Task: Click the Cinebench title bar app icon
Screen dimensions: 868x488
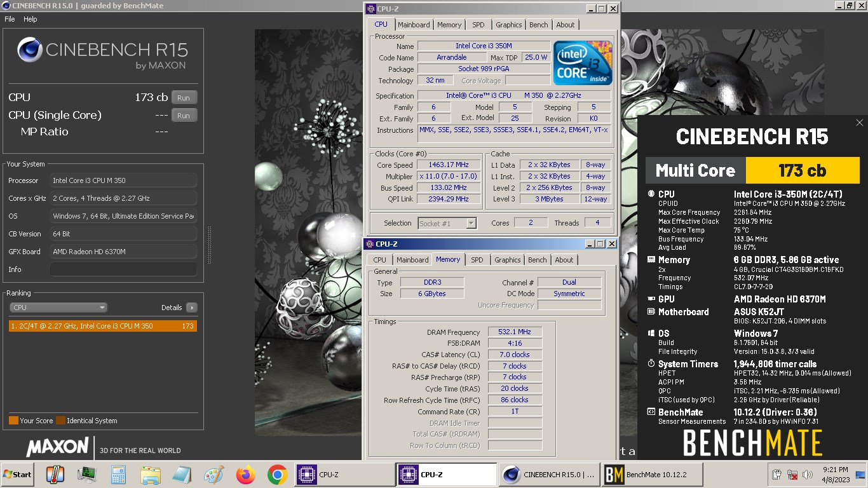Action: 6,6
